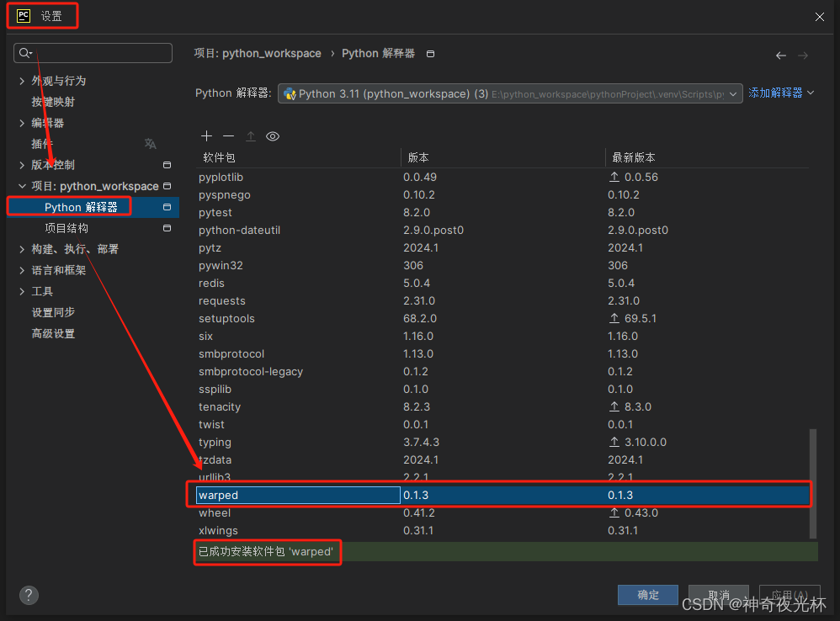Click the package list vertical scrollbar
The image size is (840, 621).
point(813,483)
